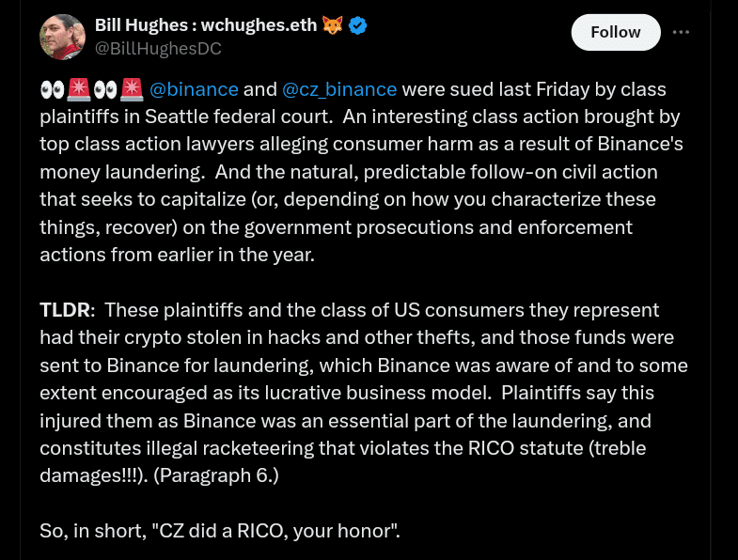Click the blue verified checkmark badge
Screen dimensions: 738x560
click(358, 25)
